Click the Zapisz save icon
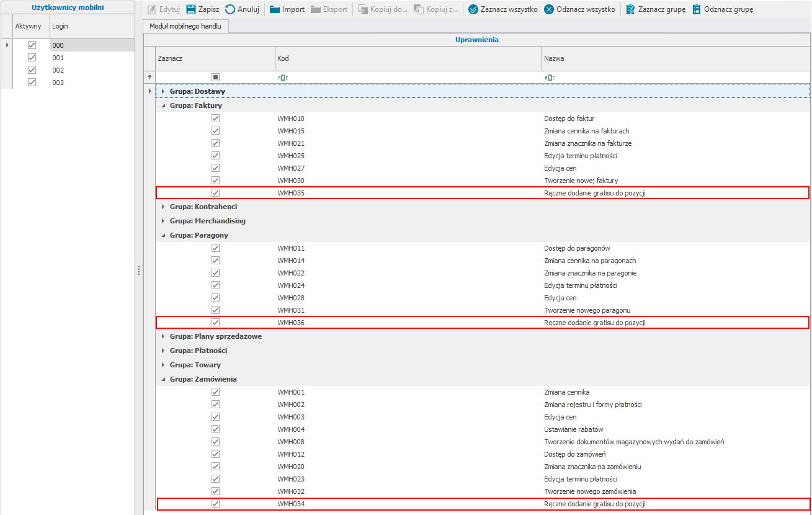Image resolution: width=812 pixels, height=515 pixels. (x=191, y=9)
